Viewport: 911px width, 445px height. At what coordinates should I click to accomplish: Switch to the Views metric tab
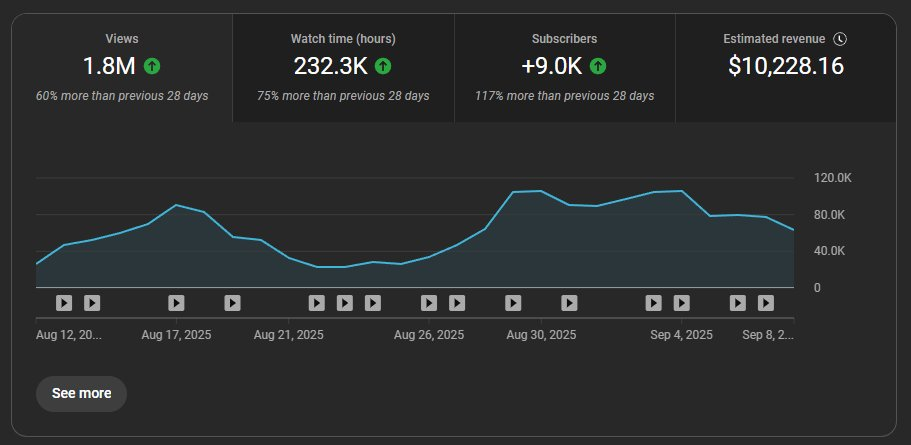[122, 68]
